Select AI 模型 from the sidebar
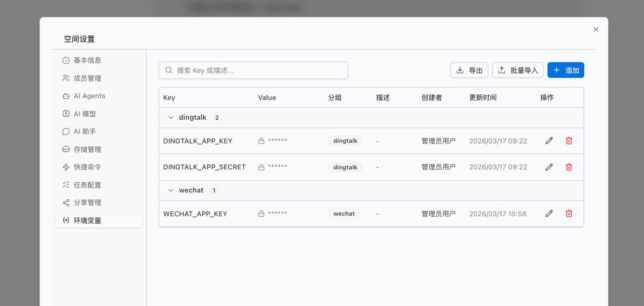644x306 pixels. coord(85,114)
